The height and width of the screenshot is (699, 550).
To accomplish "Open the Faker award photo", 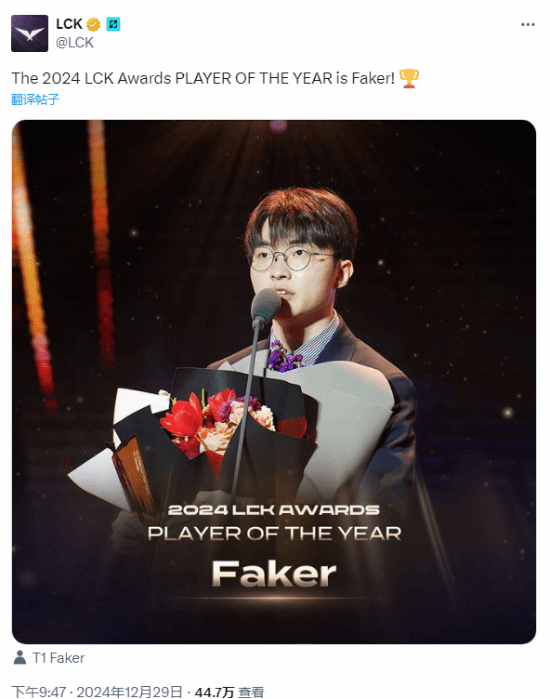I will point(274,382).
